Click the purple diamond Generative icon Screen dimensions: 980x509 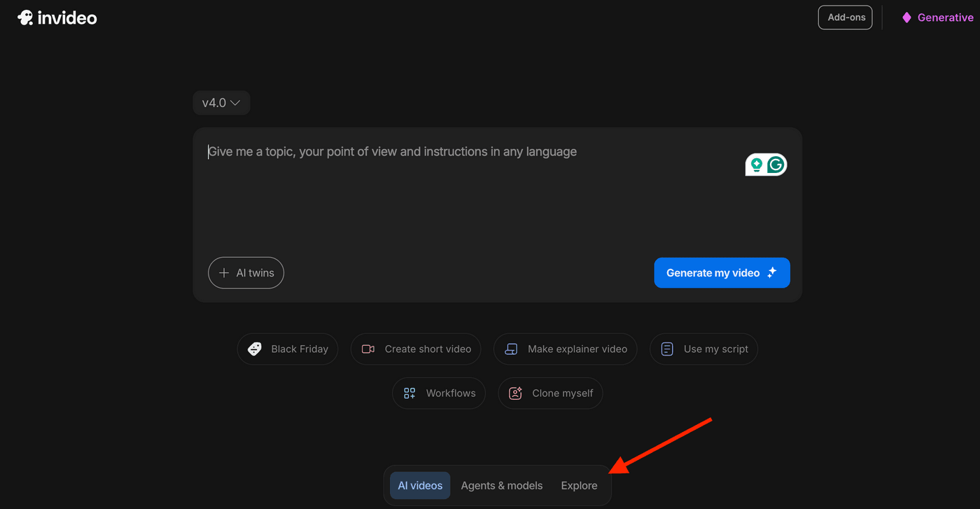click(906, 18)
